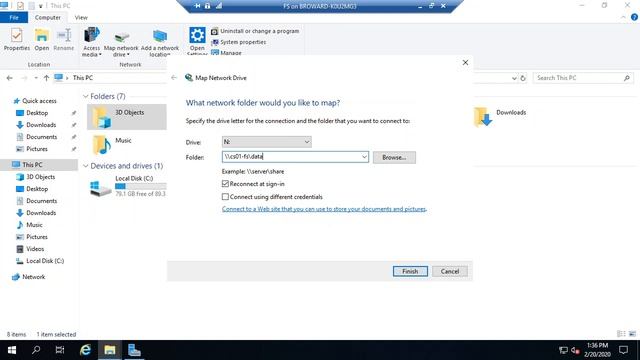
Task: Click the Explorer back navigation arrow
Action: click(x=10, y=78)
